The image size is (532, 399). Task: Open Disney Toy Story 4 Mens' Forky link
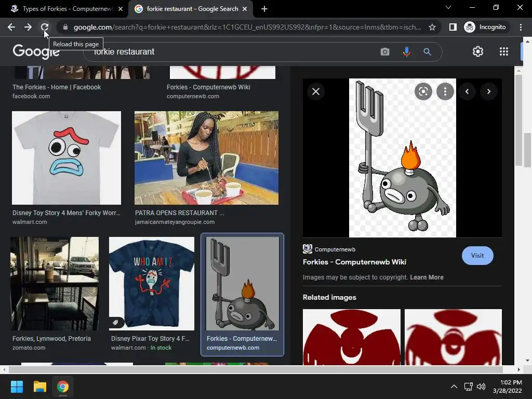tap(66, 212)
